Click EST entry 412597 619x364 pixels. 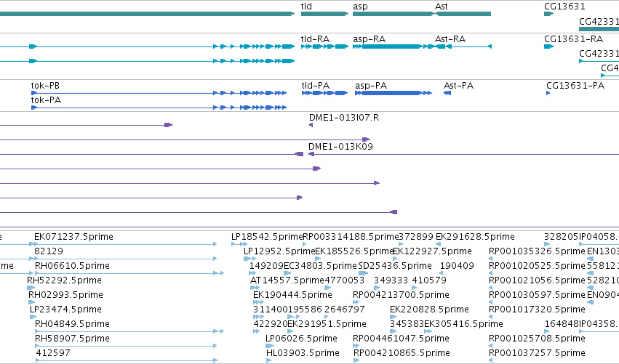(53, 353)
